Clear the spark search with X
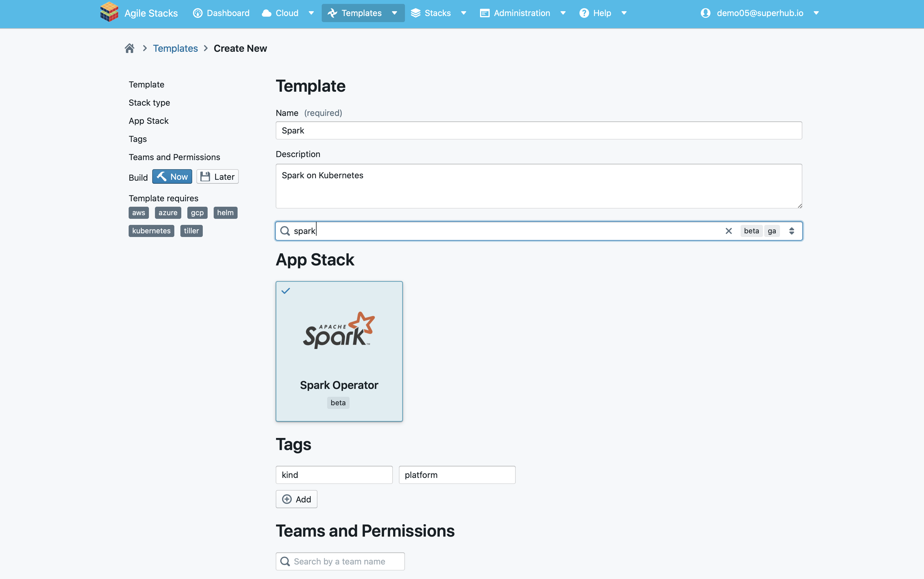Viewport: 924px width, 579px height. coord(729,231)
